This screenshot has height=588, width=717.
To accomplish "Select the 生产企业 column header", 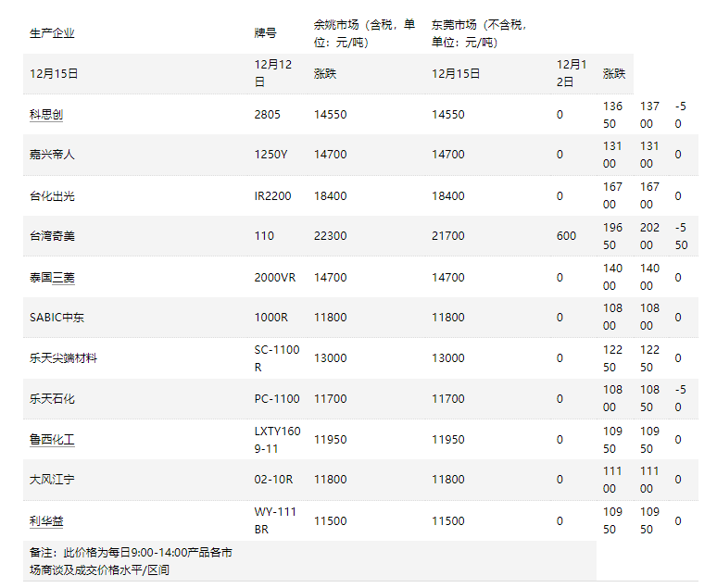I will click(52, 33).
